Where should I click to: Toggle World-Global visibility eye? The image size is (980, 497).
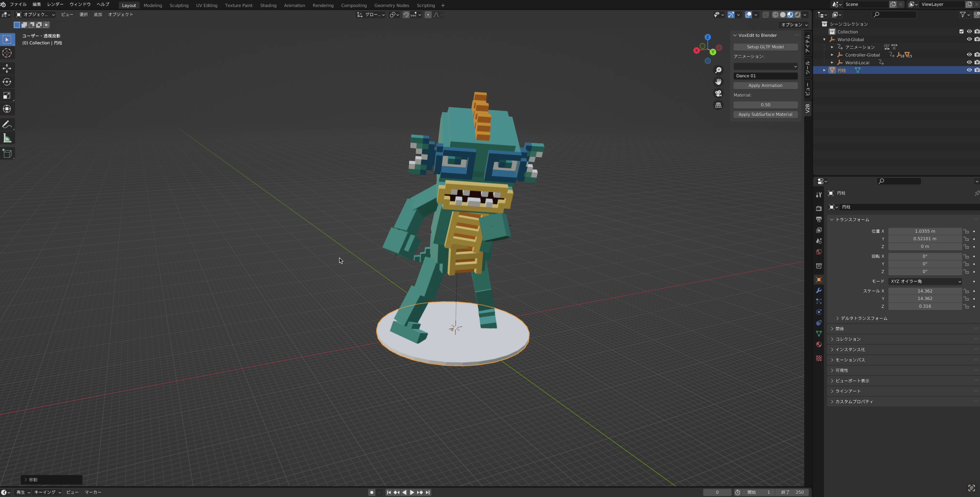click(969, 39)
